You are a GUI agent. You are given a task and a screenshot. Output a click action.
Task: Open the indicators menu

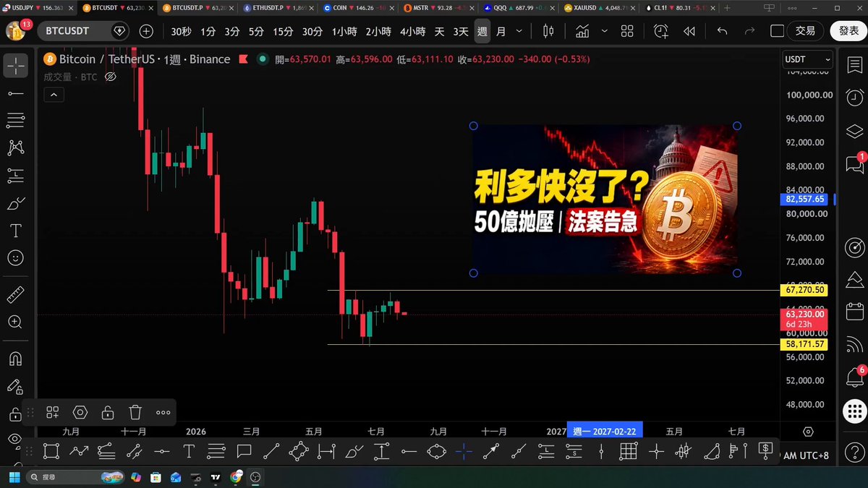582,31
